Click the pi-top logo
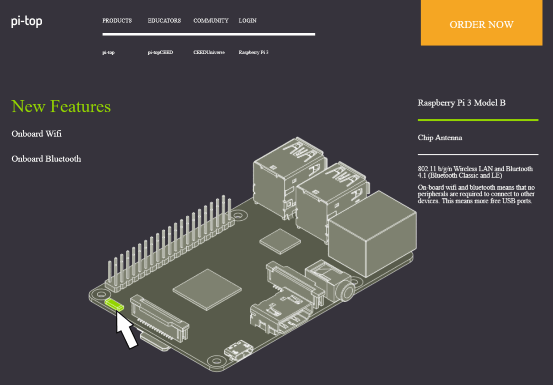Viewport: 553px width, 385px height. [x=26, y=21]
